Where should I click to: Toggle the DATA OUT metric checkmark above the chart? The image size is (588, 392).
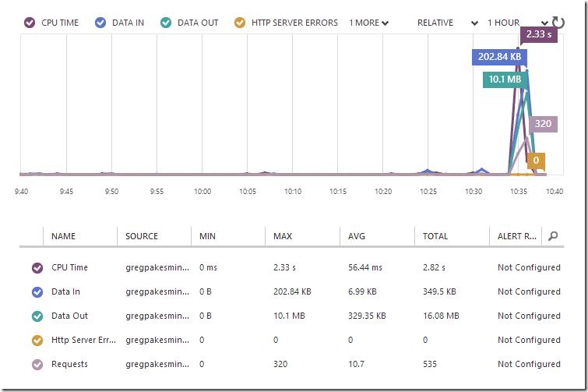pos(166,23)
